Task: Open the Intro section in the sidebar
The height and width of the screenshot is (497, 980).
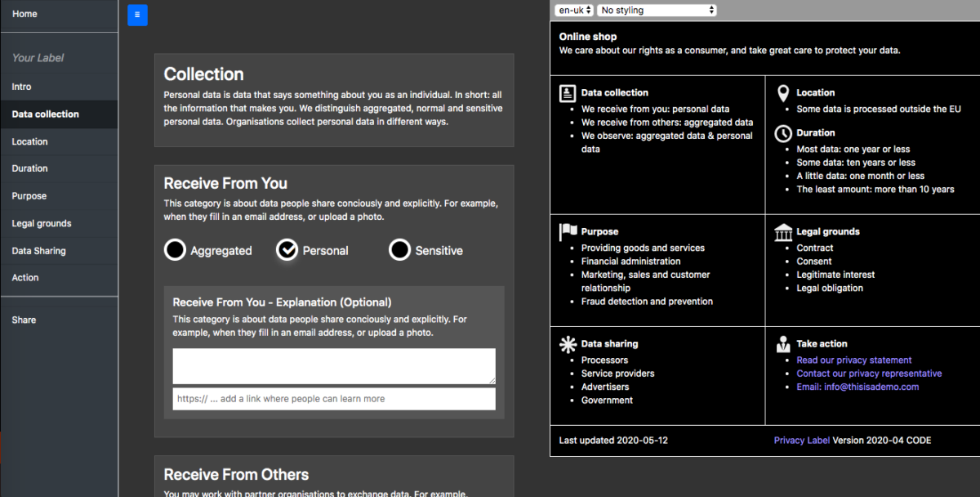Action: click(59, 87)
